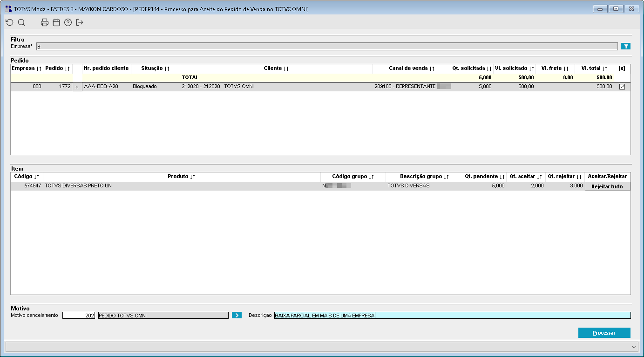Image resolution: width=644 pixels, height=357 pixels.
Task: Uncheck the checkbox for pedido 1772
Action: 622,87
